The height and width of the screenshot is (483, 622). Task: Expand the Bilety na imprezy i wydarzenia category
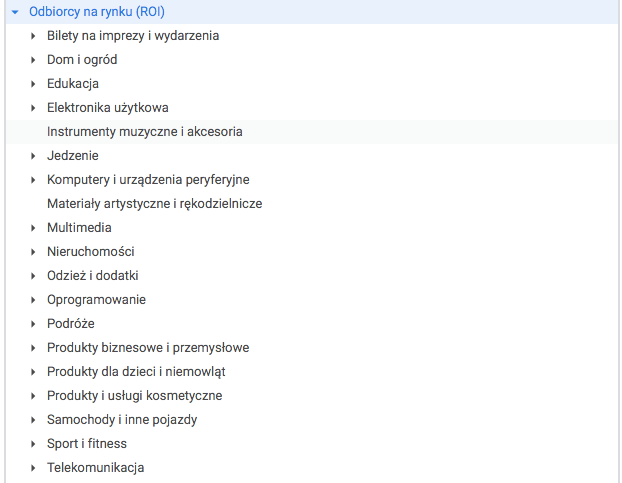tap(33, 36)
